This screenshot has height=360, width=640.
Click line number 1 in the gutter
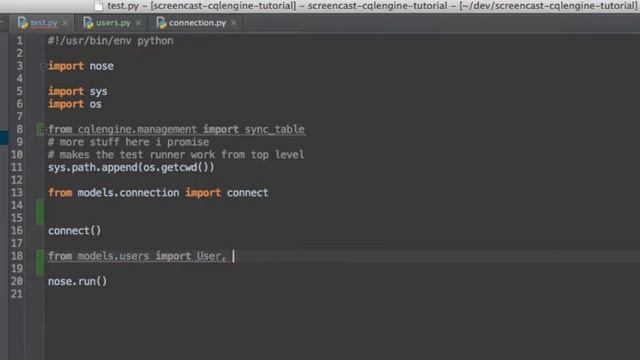(x=19, y=41)
